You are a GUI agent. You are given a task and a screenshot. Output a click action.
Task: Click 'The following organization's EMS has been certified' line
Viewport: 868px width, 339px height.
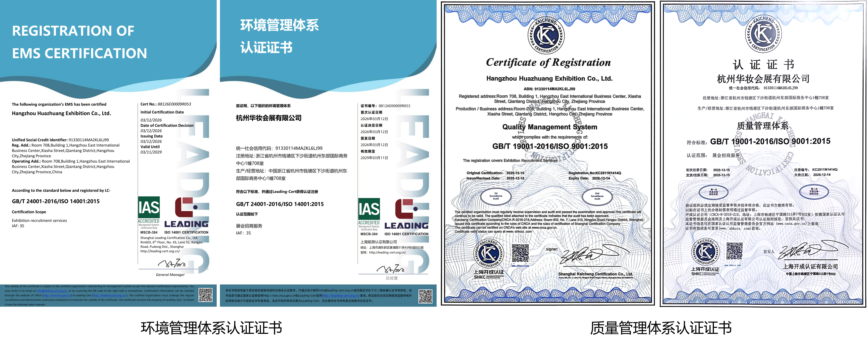[59, 104]
